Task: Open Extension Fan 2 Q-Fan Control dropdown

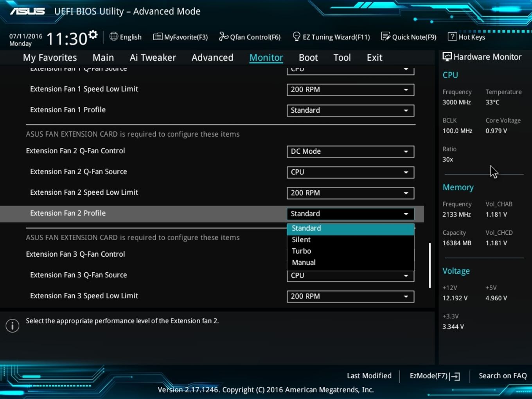Action: (x=350, y=151)
